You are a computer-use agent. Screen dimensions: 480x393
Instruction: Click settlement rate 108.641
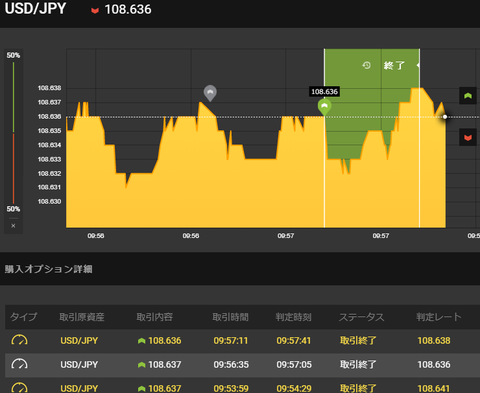[x=434, y=388]
